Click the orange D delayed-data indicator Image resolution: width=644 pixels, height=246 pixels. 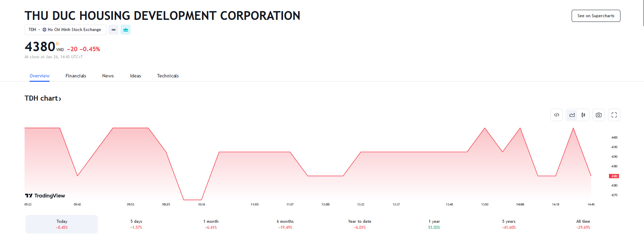coord(58,44)
